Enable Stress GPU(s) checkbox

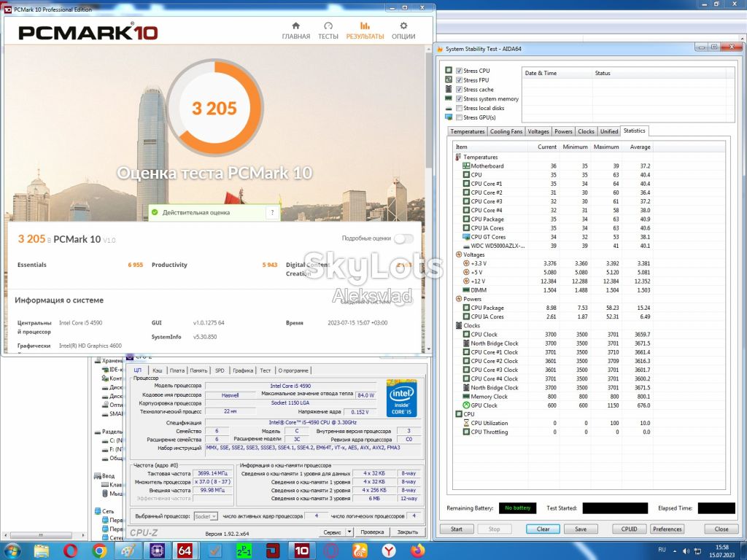pyautogui.click(x=460, y=117)
